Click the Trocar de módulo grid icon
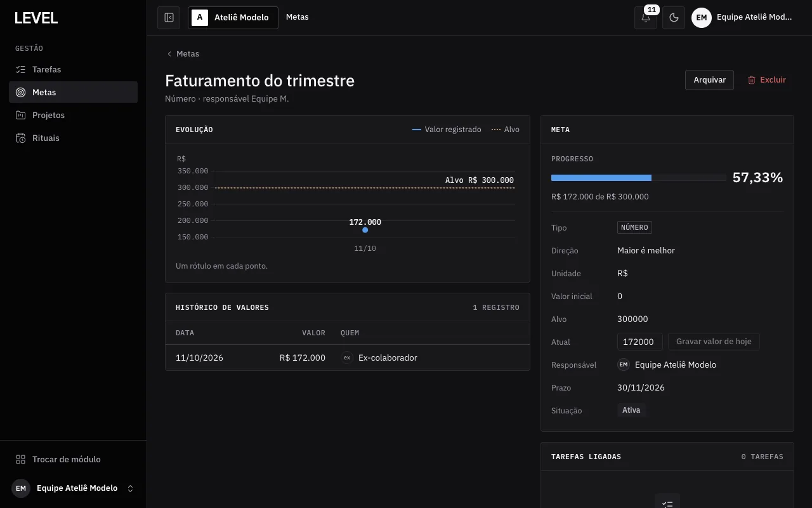The image size is (812, 508). click(x=21, y=459)
